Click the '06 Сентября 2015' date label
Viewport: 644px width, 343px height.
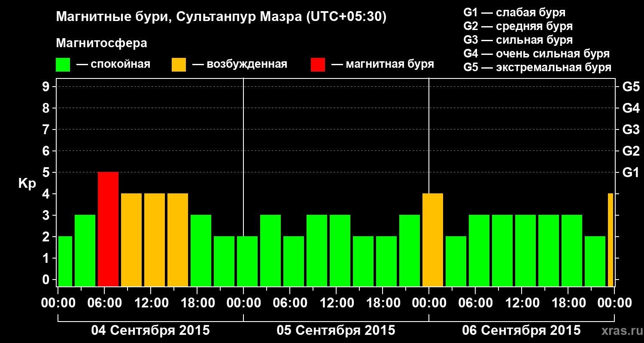click(522, 330)
